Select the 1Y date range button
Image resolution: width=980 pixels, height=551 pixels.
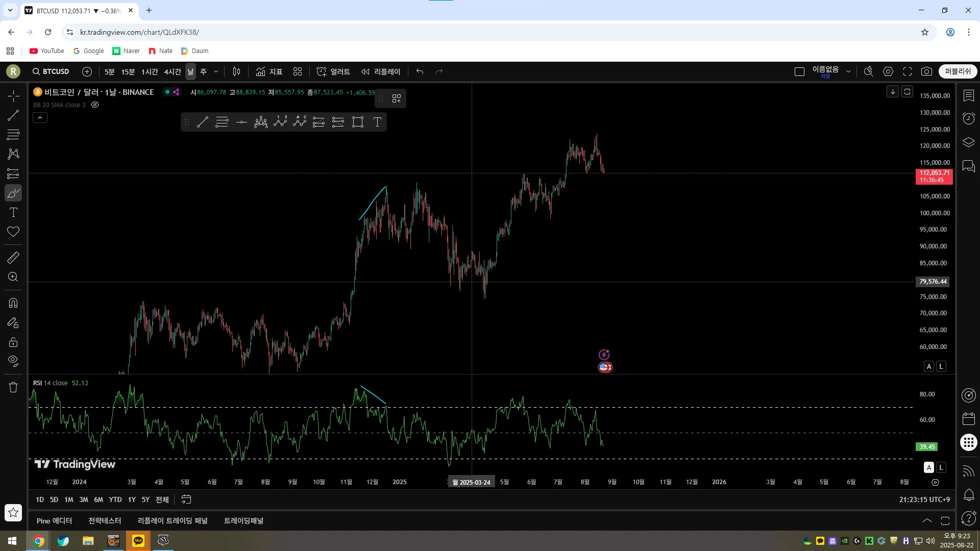point(132,499)
